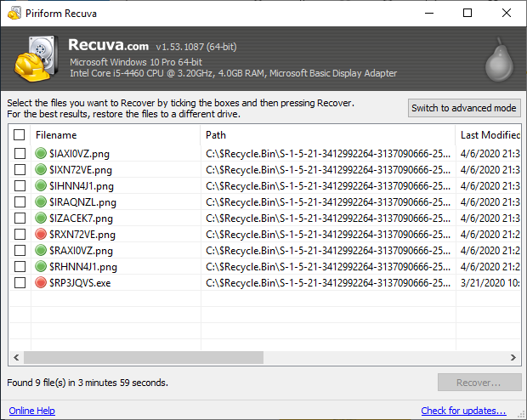527x420 pixels.
Task: Tick the checkbox for $IRAQNZL.png
Action: 20,202
